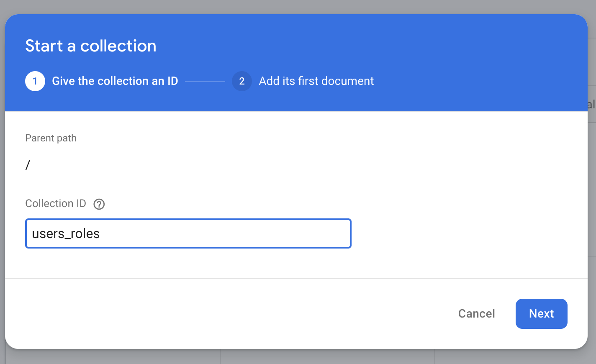Click blank white area right of input field
Viewport: 596px width, 364px height.
(460, 233)
